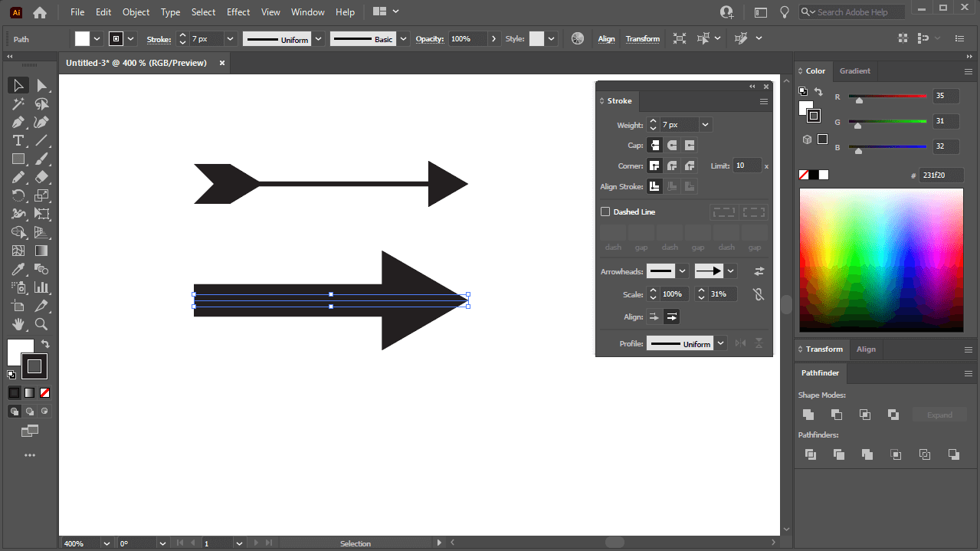
Task: Open brush definition Basic dropdown
Action: coord(403,39)
